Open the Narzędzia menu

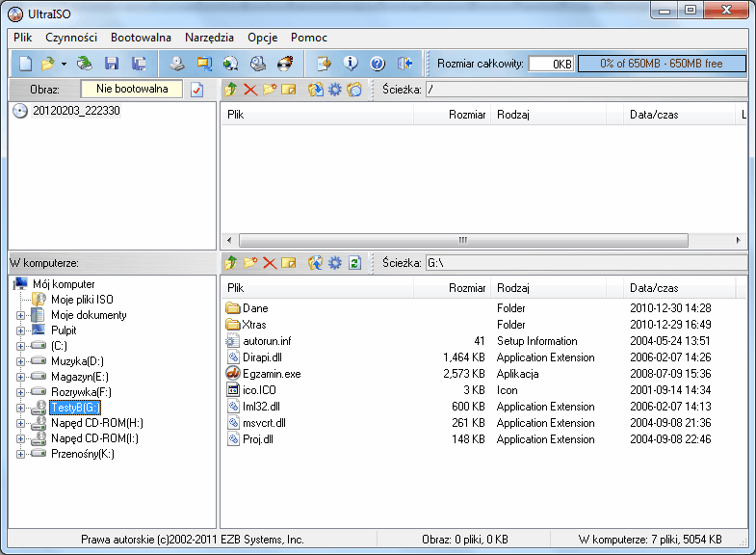pyautogui.click(x=209, y=38)
